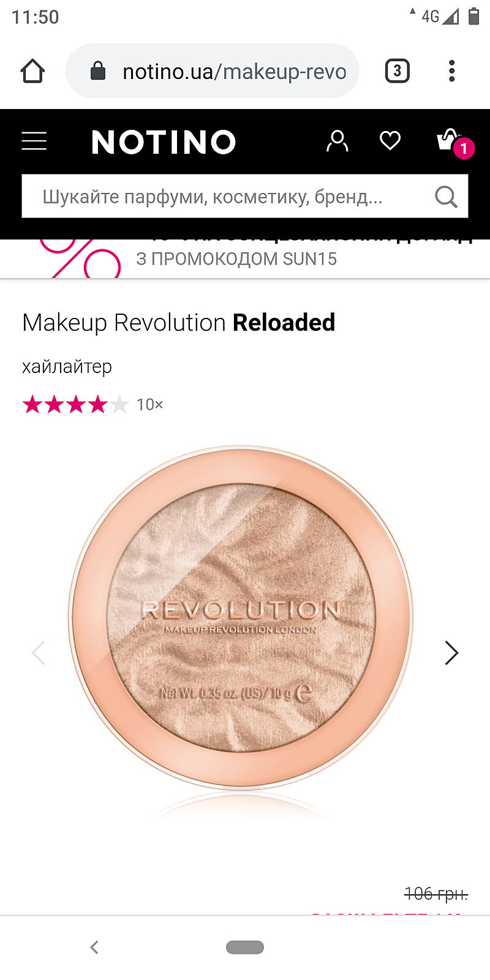Open the star rating reviews 10×
Viewport: 490px width, 980px height.
click(92, 404)
